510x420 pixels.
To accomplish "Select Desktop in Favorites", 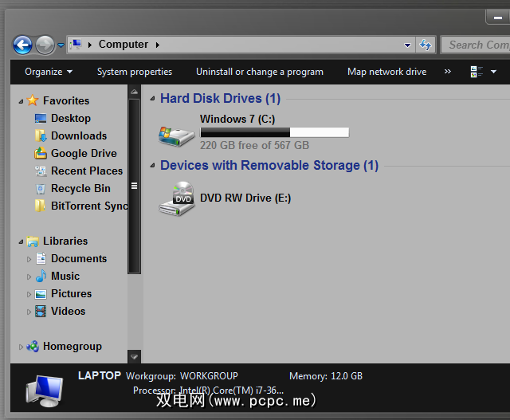I will pos(71,118).
